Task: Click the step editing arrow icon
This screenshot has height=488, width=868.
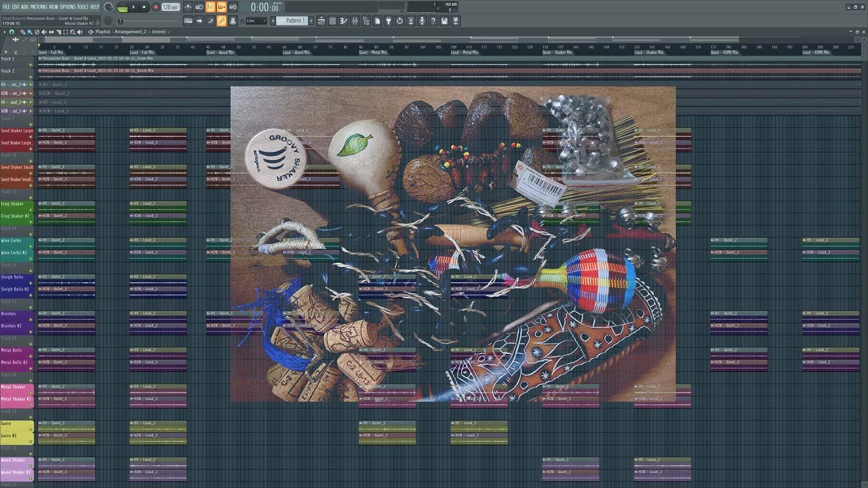Action: tap(199, 20)
